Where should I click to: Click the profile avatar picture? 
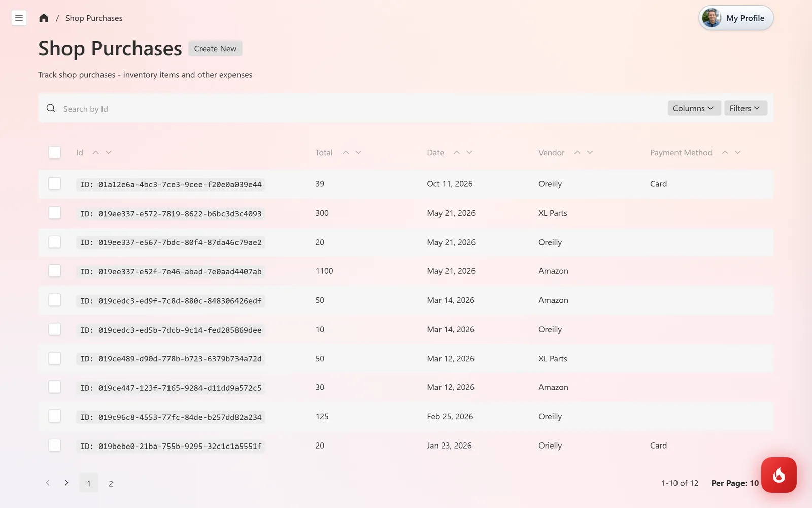tap(712, 18)
